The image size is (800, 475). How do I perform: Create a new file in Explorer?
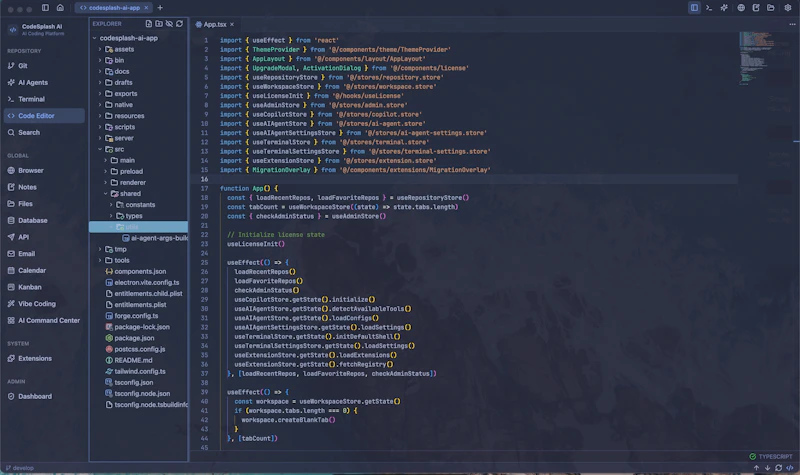(148, 23)
